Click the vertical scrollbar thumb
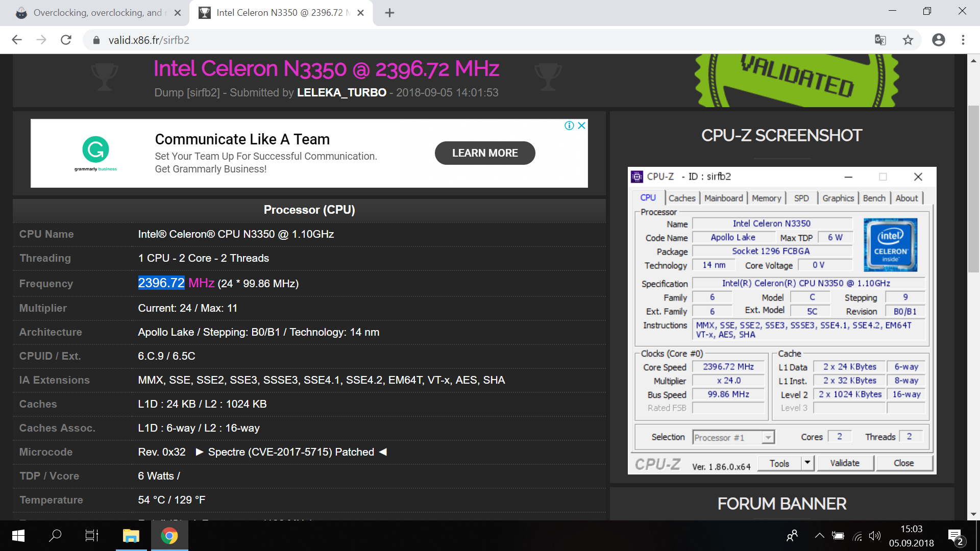The image size is (980, 551). click(x=973, y=189)
